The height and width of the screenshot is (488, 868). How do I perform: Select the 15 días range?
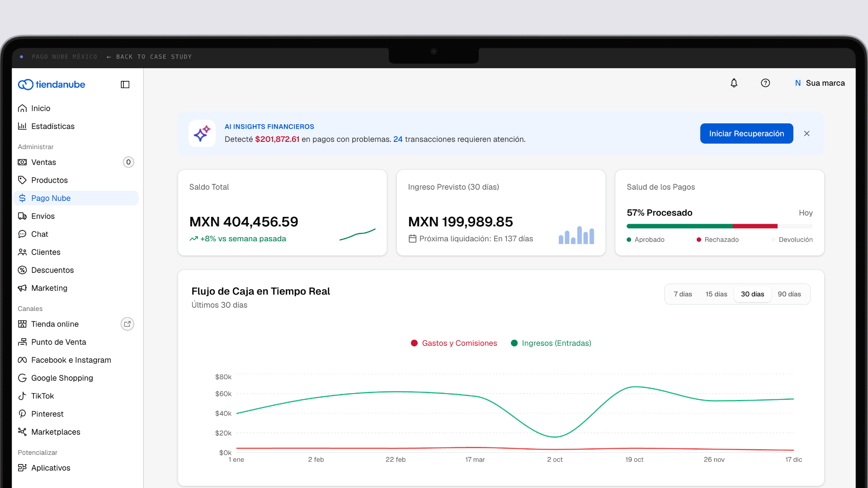coord(716,294)
